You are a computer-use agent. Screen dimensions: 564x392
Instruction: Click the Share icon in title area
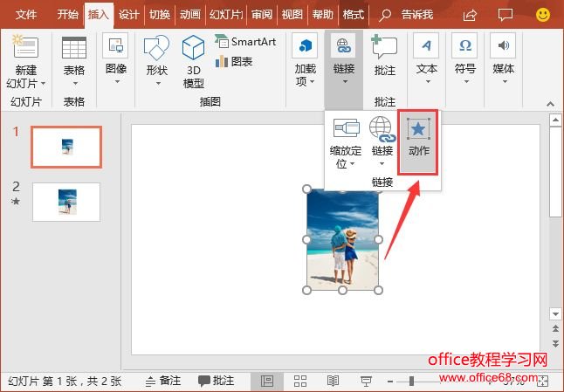click(470, 15)
